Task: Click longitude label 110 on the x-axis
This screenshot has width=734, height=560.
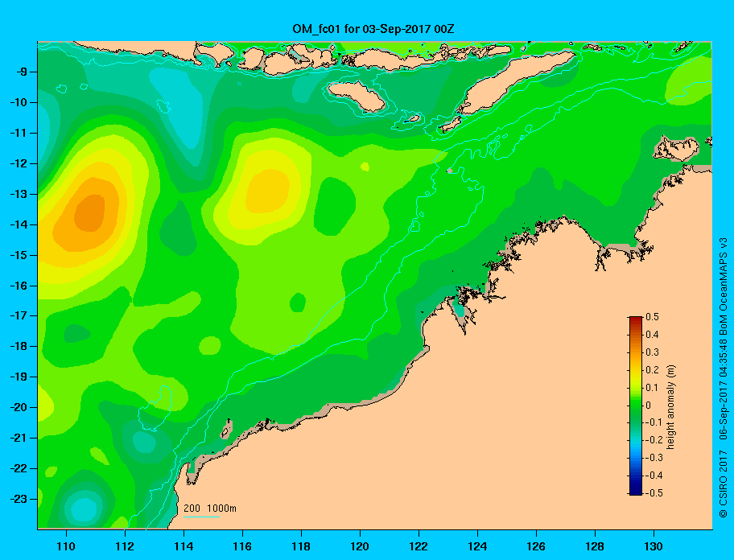Action: pos(66,546)
